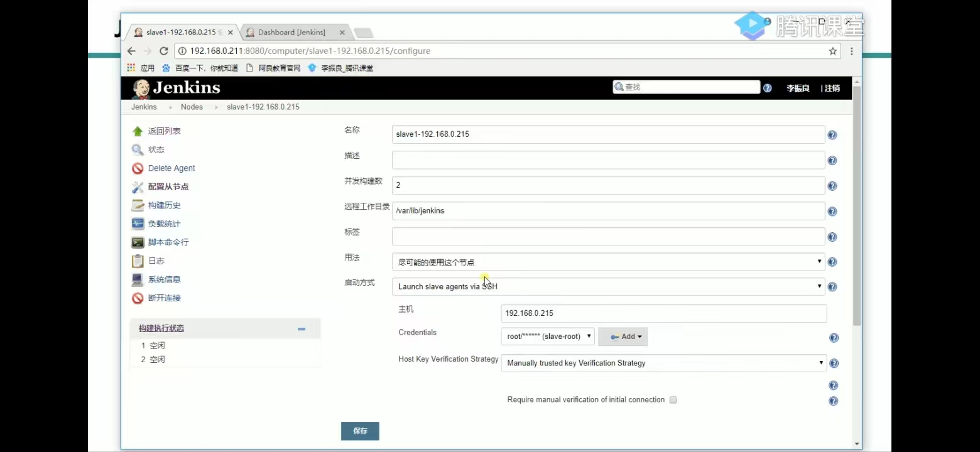The width and height of the screenshot is (980, 452).
Task: Click the red Delete Agent icon
Action: [138, 168]
